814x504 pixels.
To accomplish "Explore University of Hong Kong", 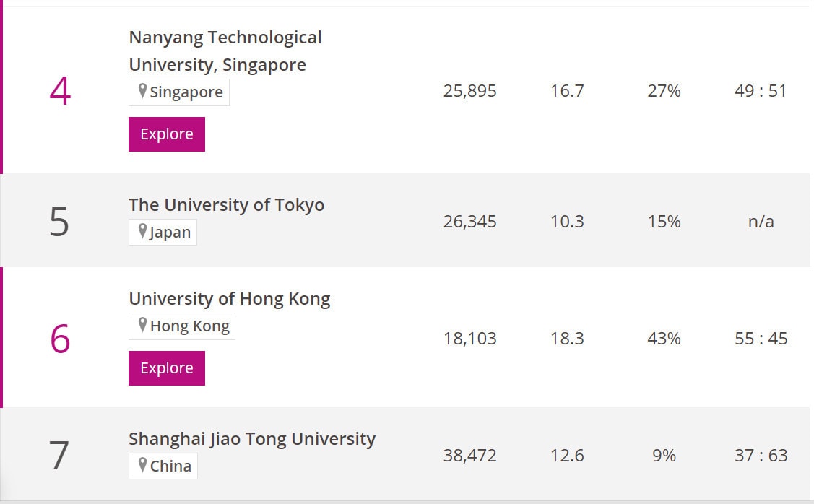I will tap(167, 368).
